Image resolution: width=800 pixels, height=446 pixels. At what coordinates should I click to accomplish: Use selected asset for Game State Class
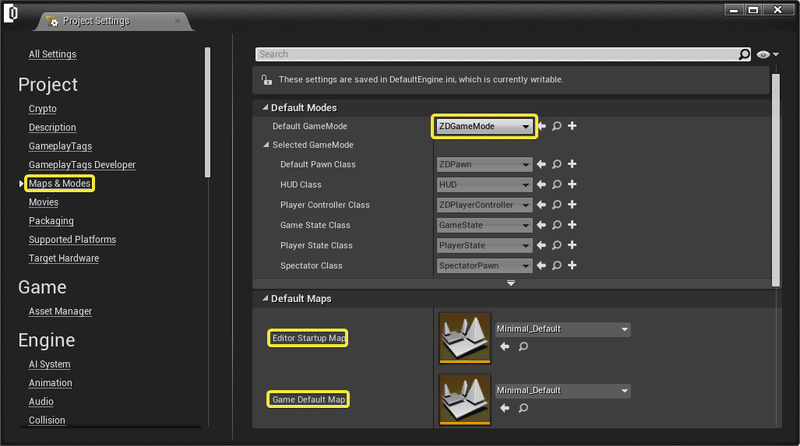point(541,225)
